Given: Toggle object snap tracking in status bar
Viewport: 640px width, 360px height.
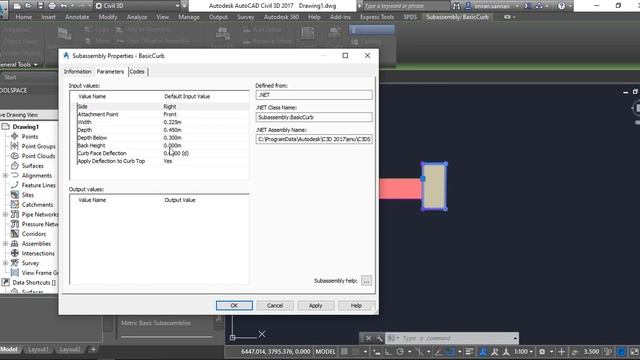Looking at the screenshot, I should pyautogui.click(x=438, y=351).
